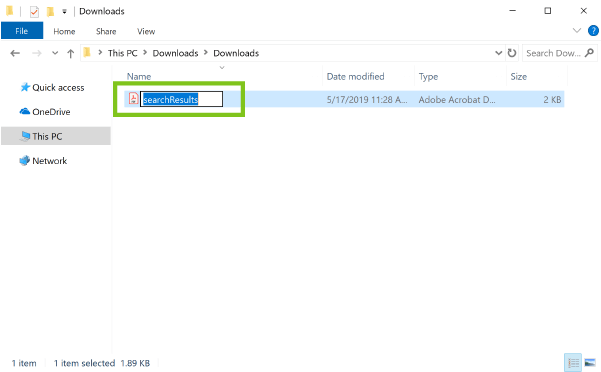The image size is (601, 372).
Task: Select OneDrive in navigation pane
Action: coord(45,112)
